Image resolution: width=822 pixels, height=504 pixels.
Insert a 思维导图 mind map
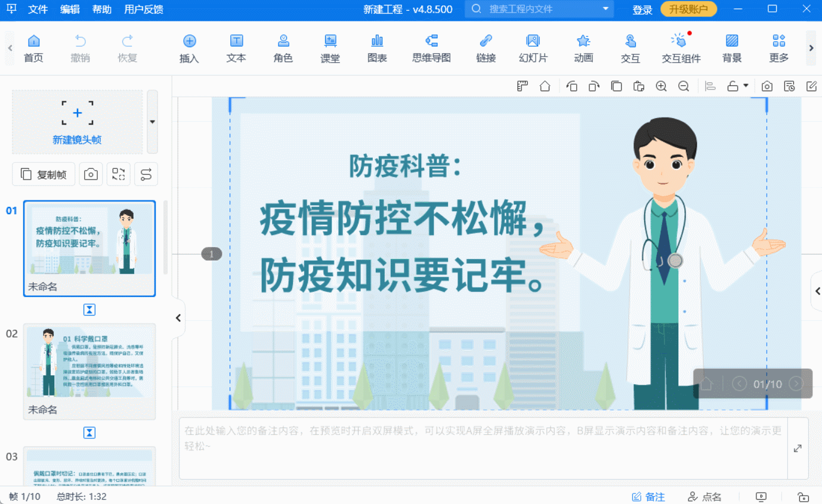pyautogui.click(x=431, y=48)
